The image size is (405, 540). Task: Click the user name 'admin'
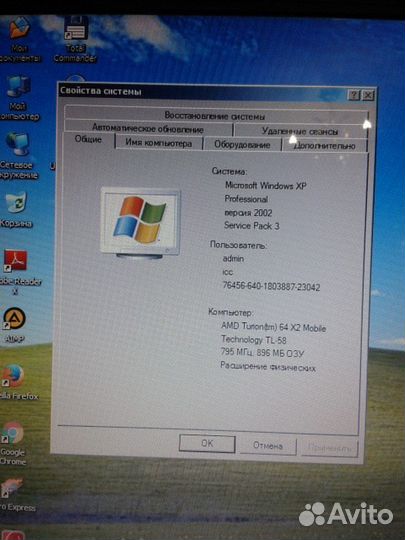233,258
